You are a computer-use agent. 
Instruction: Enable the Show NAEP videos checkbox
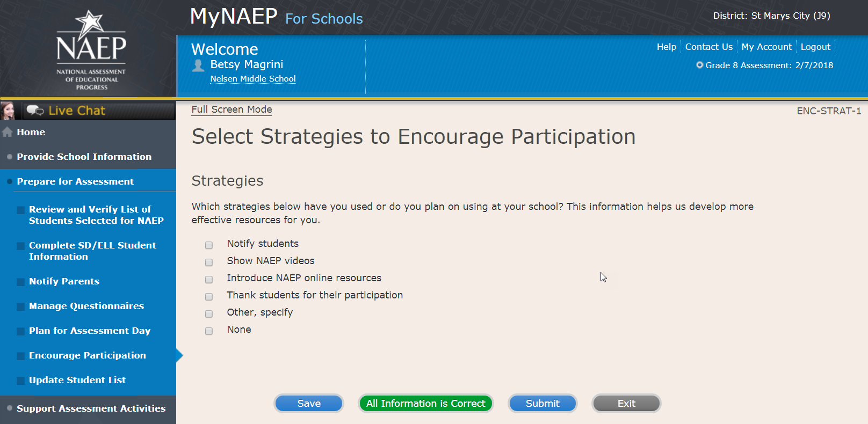pos(209,262)
